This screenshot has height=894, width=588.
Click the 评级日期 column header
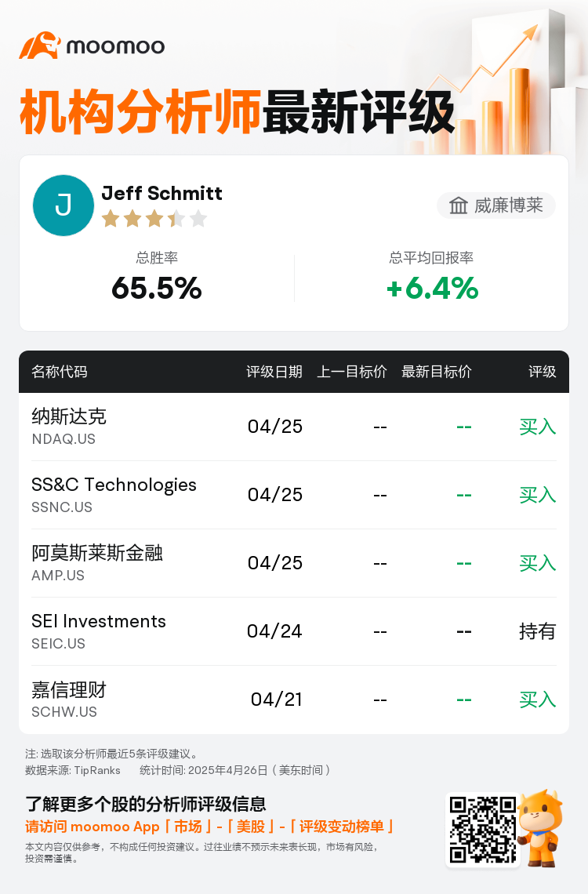point(274,372)
